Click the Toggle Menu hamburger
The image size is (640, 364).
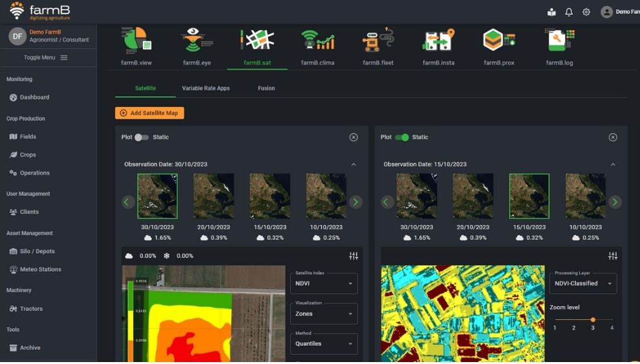[x=64, y=58]
